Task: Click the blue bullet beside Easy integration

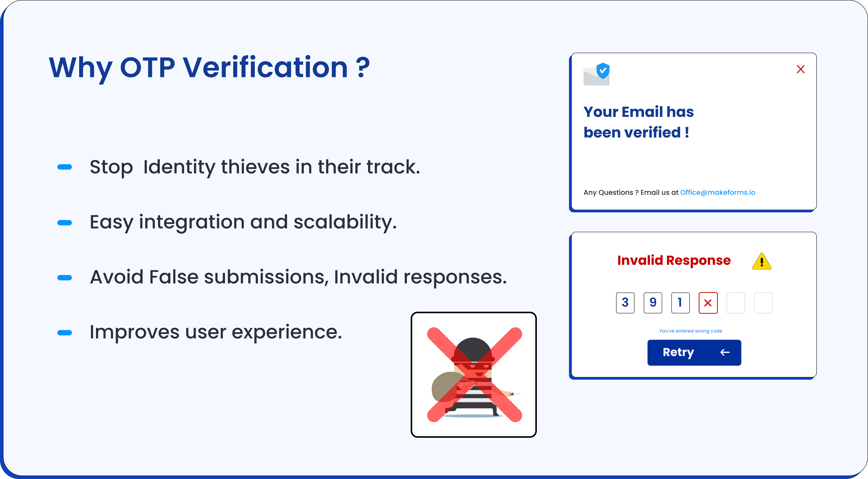Action: click(65, 223)
